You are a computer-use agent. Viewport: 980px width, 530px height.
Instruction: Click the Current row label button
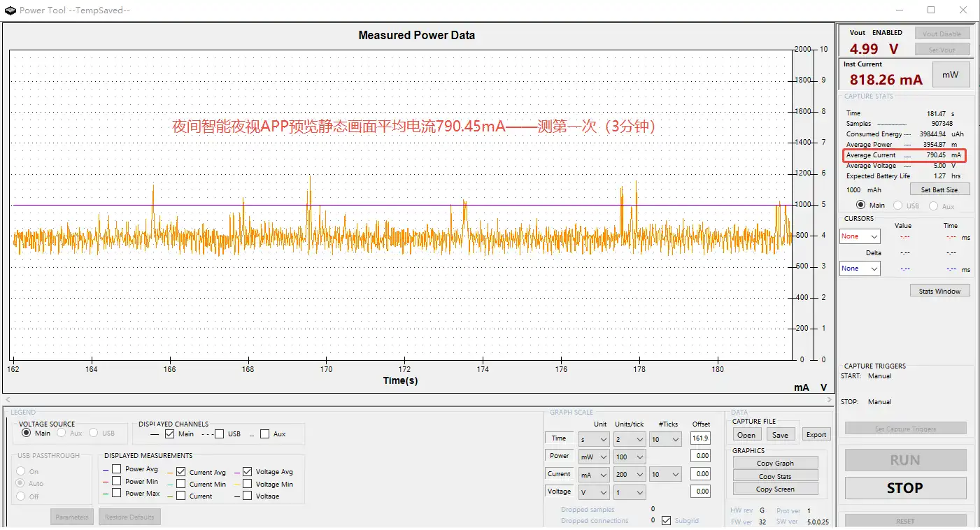coord(559,474)
